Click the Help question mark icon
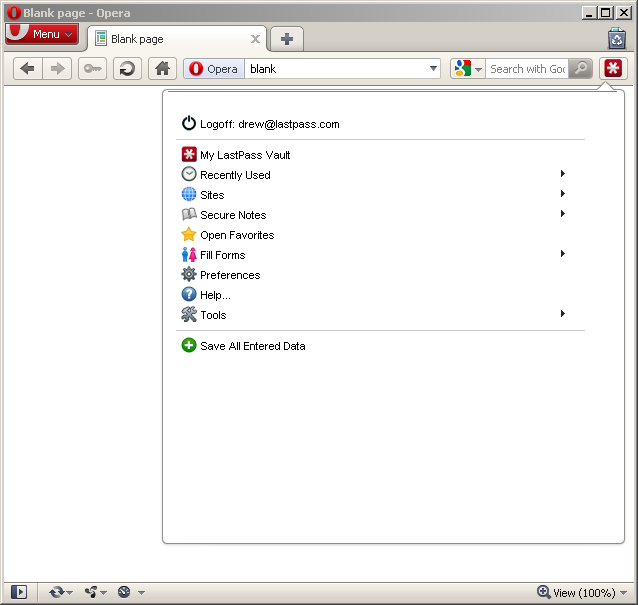This screenshot has width=638, height=605. point(189,294)
